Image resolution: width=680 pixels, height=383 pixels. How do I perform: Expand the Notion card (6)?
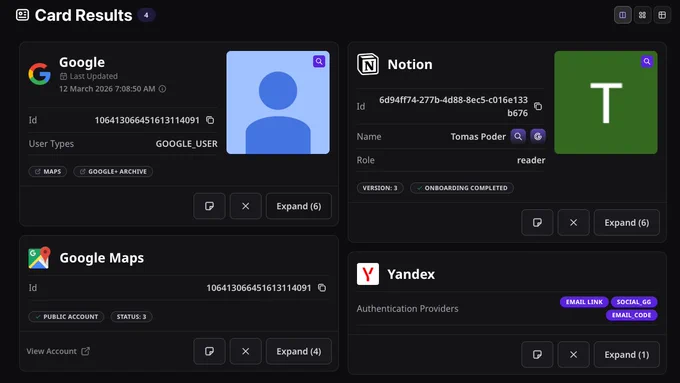pyautogui.click(x=627, y=223)
